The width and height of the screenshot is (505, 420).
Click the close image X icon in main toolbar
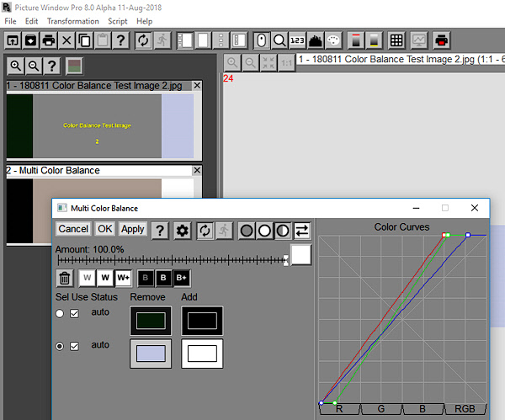[x=66, y=40]
